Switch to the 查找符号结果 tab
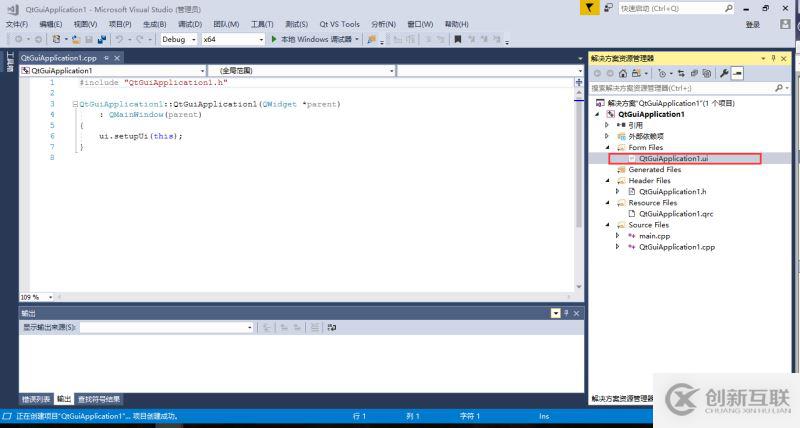 coord(99,399)
